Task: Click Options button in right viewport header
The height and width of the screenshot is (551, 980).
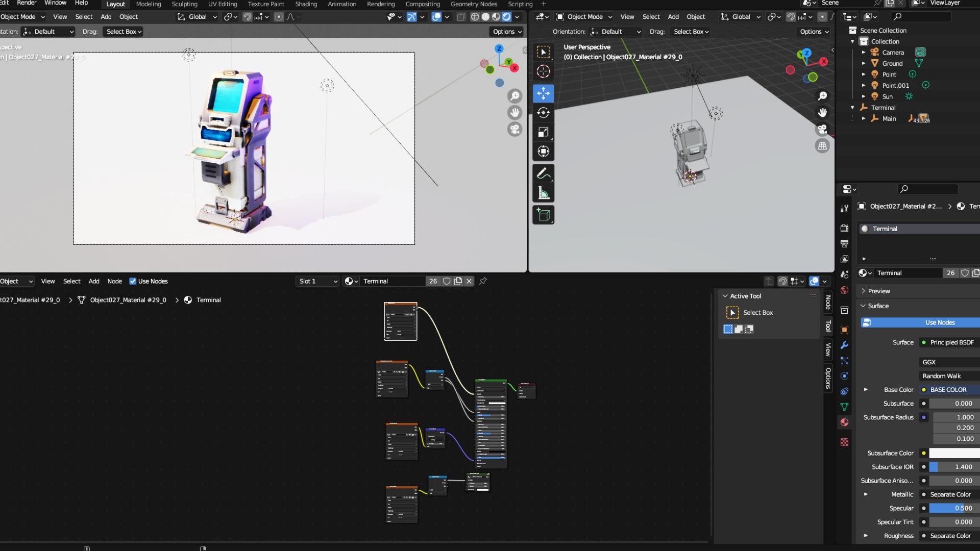Action: point(814,32)
